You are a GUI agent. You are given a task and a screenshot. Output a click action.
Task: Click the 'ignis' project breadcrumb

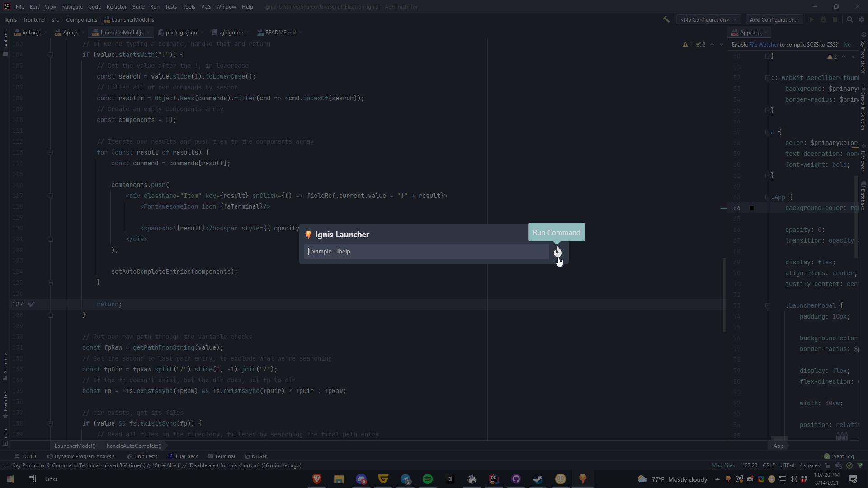pos(11,20)
